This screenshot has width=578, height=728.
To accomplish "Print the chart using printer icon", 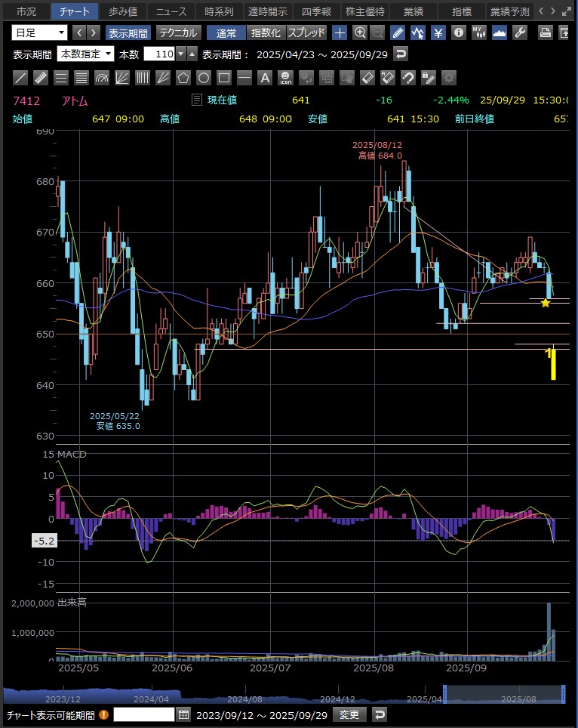I will pyautogui.click(x=546, y=32).
